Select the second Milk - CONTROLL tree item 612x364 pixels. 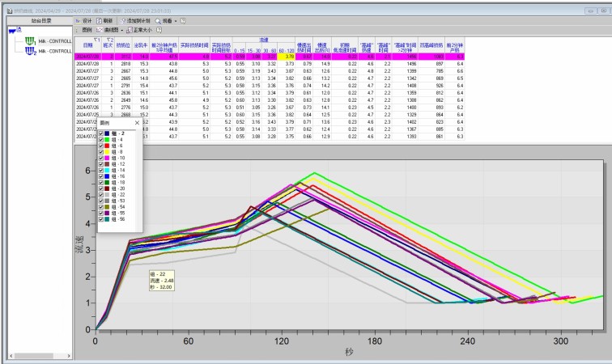click(x=55, y=50)
